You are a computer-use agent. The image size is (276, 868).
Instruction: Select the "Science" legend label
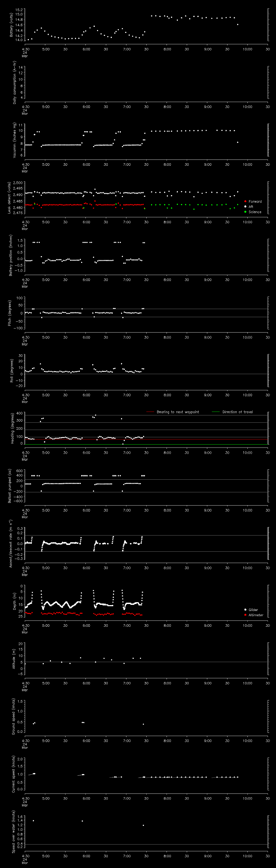pos(255,212)
